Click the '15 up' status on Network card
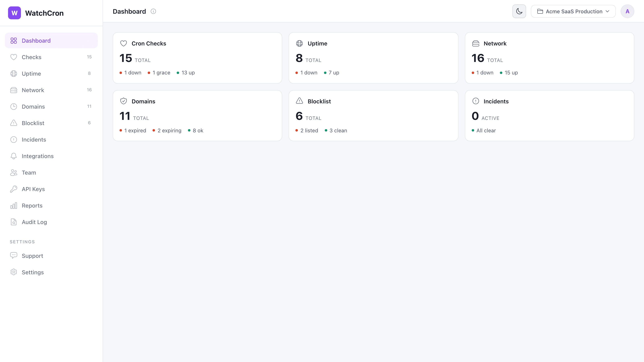The width and height of the screenshot is (644, 362). tap(509, 72)
